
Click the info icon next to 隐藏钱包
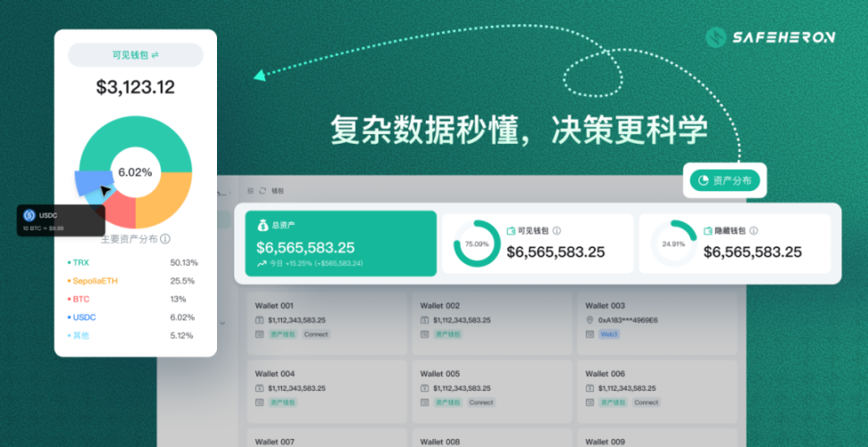pyautogui.click(x=754, y=231)
